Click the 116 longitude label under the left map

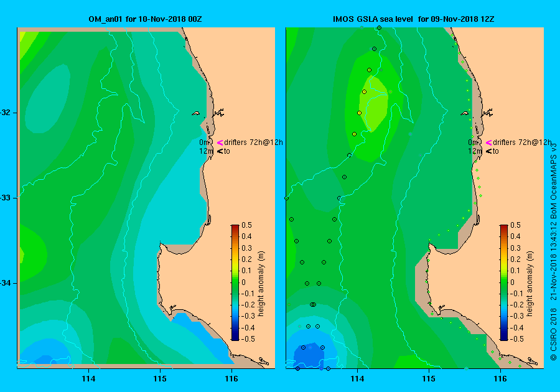231,379
